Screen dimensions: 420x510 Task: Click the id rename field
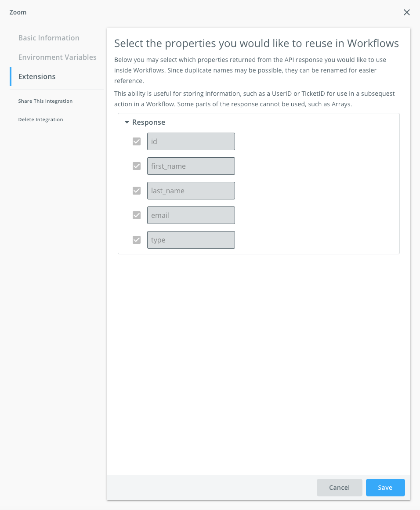coord(191,141)
